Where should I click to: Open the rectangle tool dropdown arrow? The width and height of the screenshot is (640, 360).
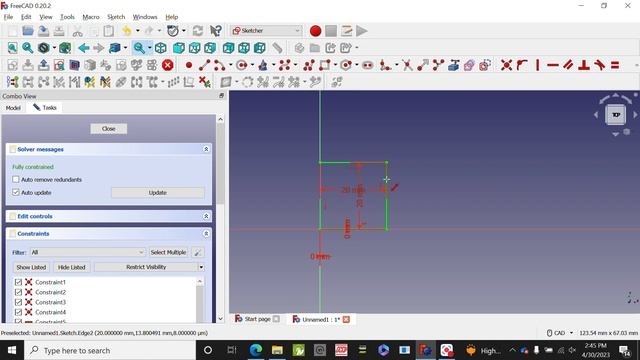pos(335,65)
